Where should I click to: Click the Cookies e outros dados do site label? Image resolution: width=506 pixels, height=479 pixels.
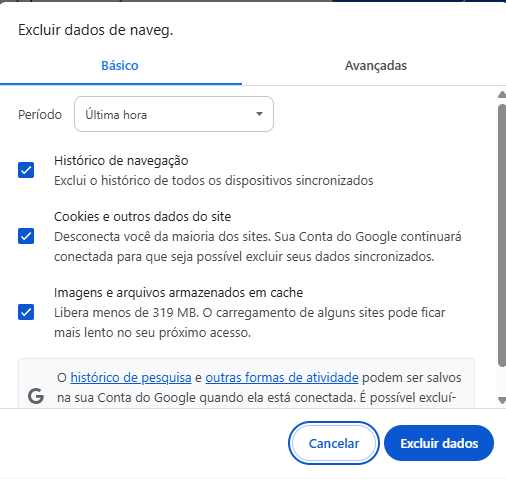click(x=142, y=217)
